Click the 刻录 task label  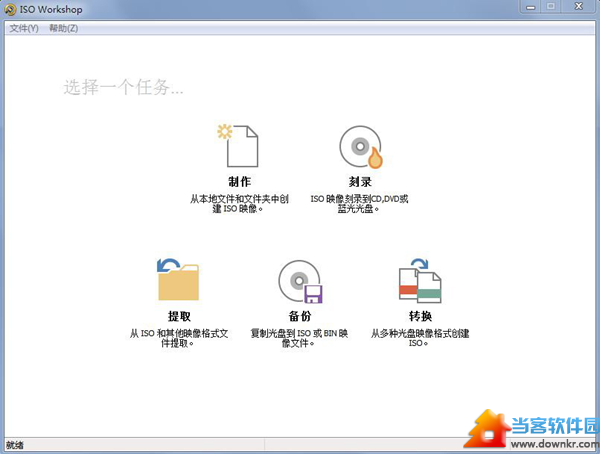360,181
